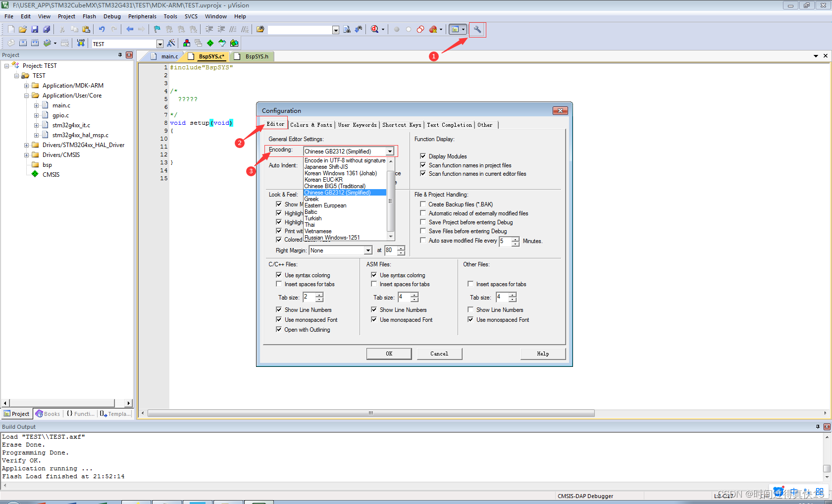Click OK in Configuration dialog
Screen dimensions: 832x504
(389, 353)
